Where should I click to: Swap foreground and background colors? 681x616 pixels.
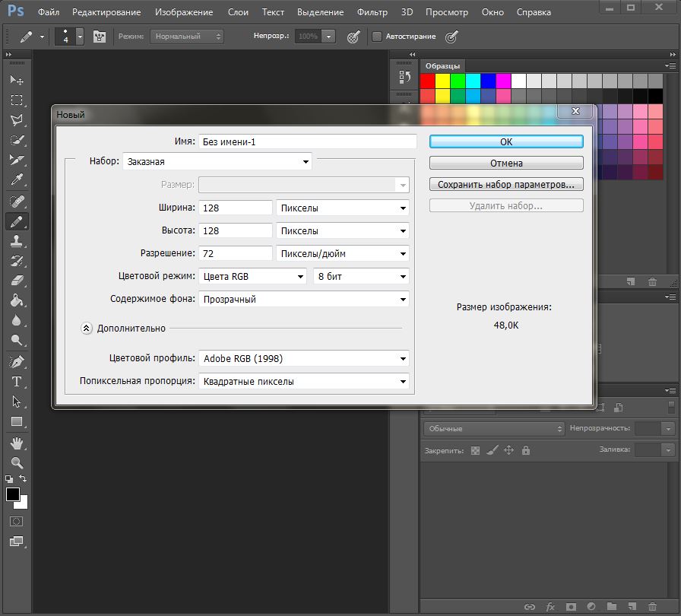tap(23, 478)
